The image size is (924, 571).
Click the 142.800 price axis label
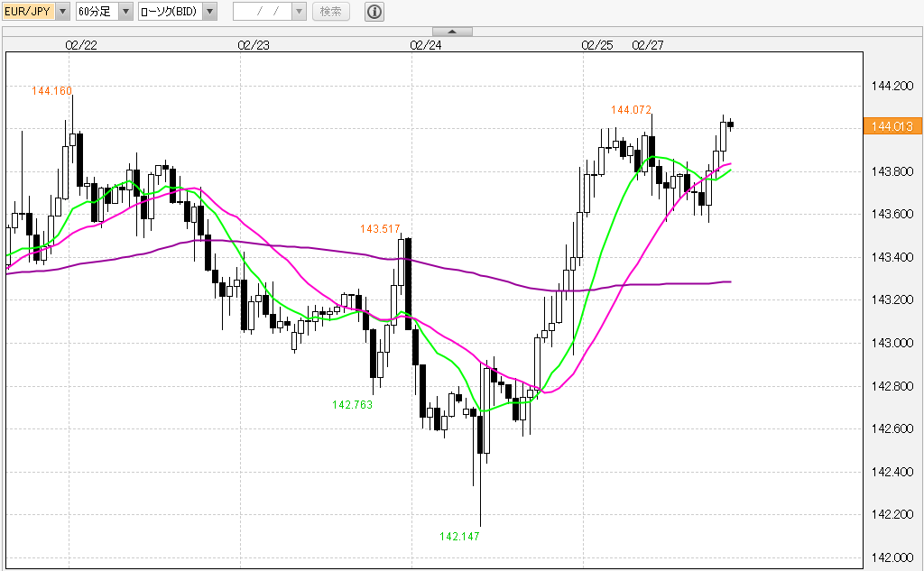pos(892,387)
